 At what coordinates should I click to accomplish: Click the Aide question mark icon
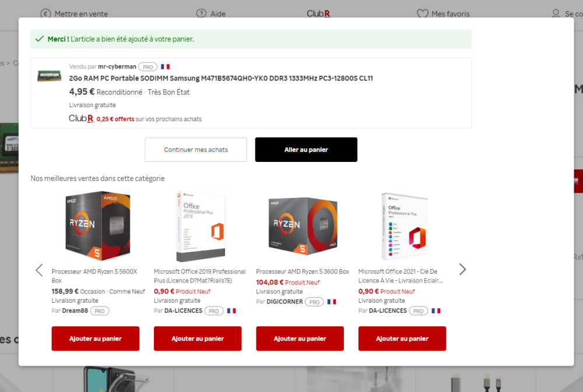pos(201,13)
